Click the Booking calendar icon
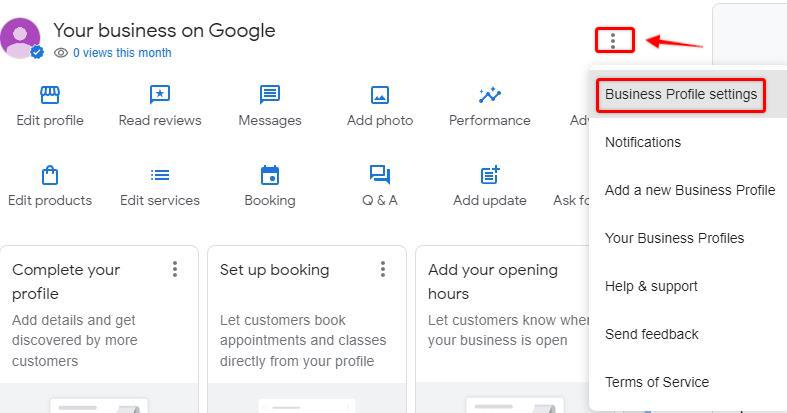The image size is (787, 413). [x=270, y=175]
